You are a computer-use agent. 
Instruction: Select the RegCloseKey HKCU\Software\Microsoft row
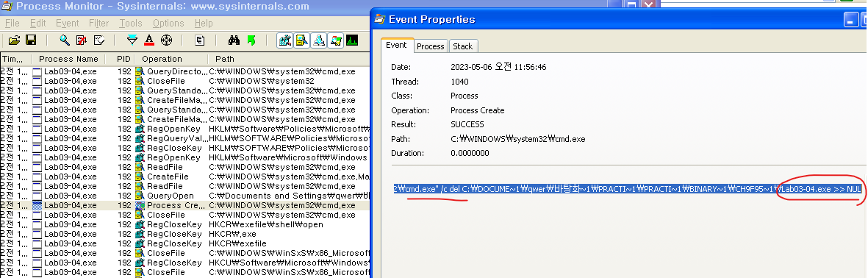click(x=184, y=263)
